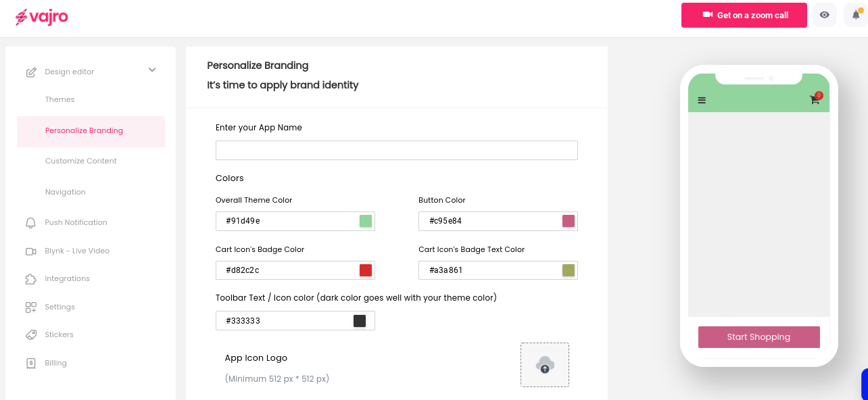The image size is (868, 400).
Task: Click the Billing icon in the sidebar
Action: 30,363
